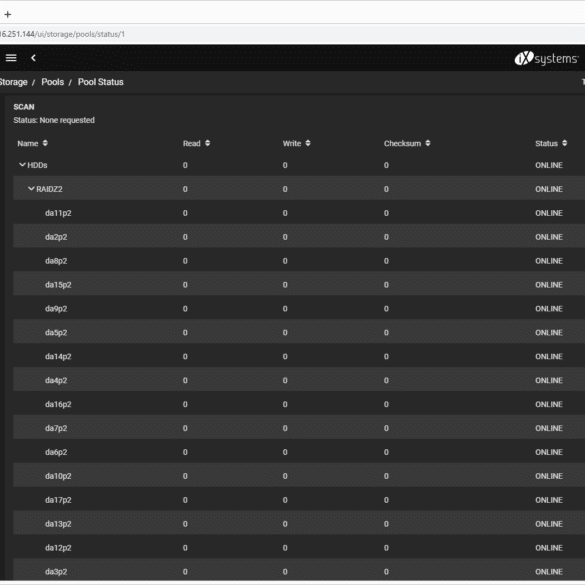
Task: Go to Pools breadcrumb
Action: coord(53,82)
